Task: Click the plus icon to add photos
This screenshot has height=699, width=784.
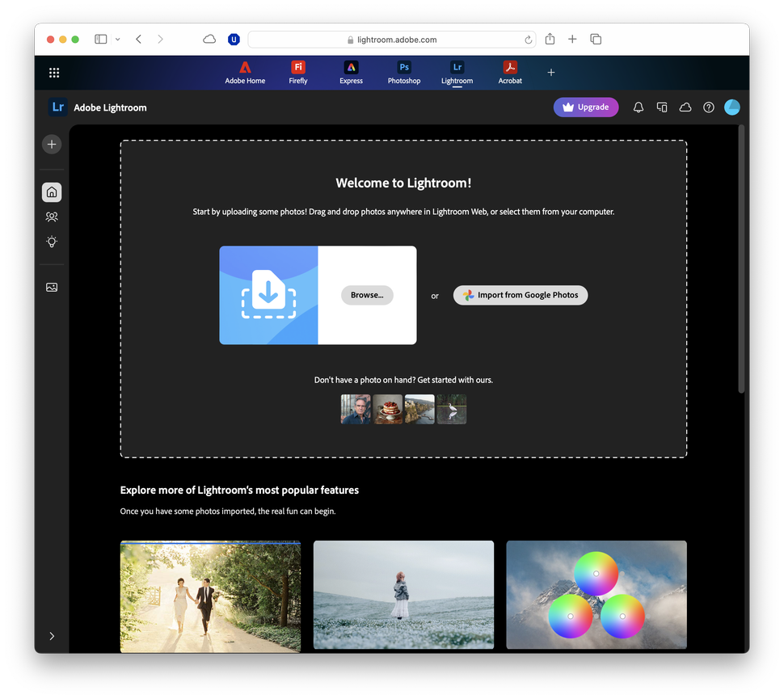Action: click(x=51, y=144)
